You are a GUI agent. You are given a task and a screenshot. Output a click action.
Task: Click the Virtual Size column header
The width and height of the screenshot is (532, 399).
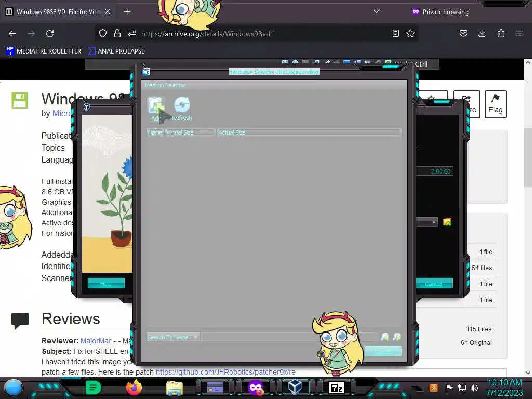(x=190, y=132)
